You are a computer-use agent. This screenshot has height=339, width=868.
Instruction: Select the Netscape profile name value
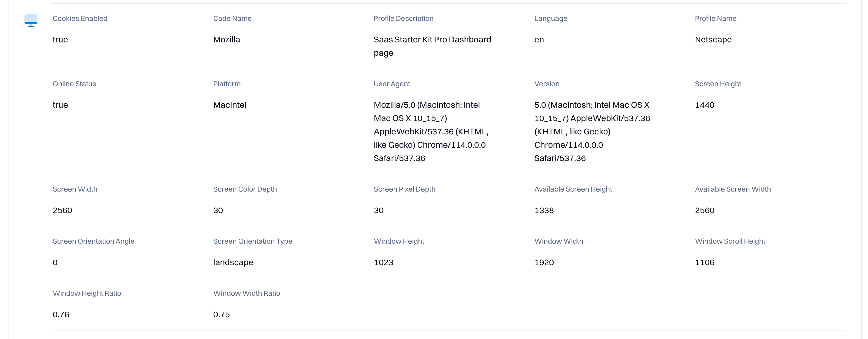tap(713, 40)
